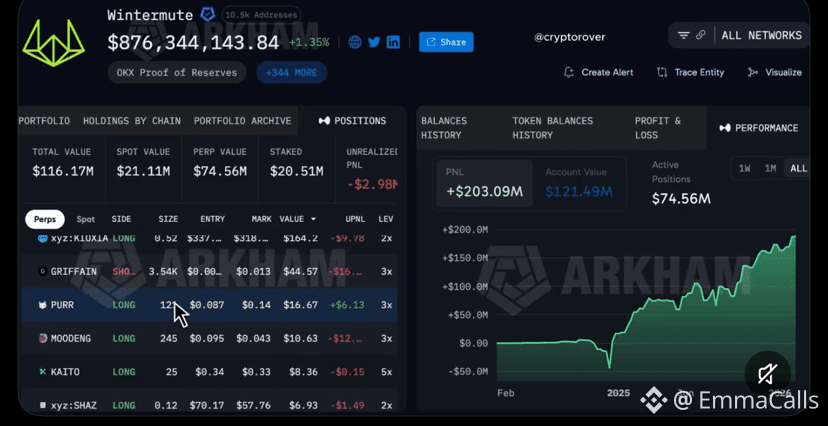Image resolution: width=828 pixels, height=426 pixels.
Task: Open the filter lines icon
Action: click(684, 35)
